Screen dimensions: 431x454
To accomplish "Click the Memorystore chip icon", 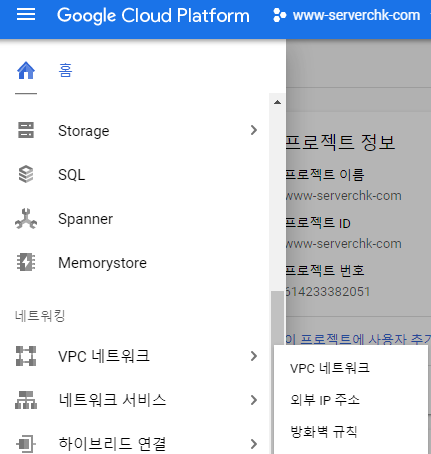I will [26, 262].
